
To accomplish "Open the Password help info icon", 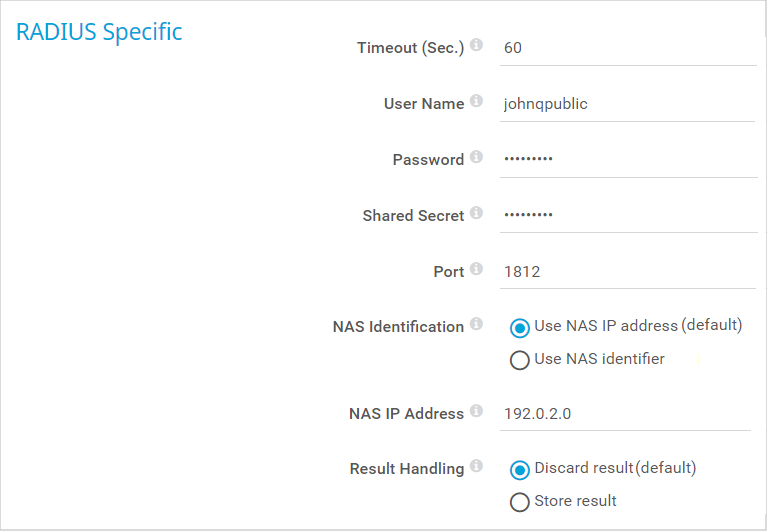I will (x=476, y=157).
